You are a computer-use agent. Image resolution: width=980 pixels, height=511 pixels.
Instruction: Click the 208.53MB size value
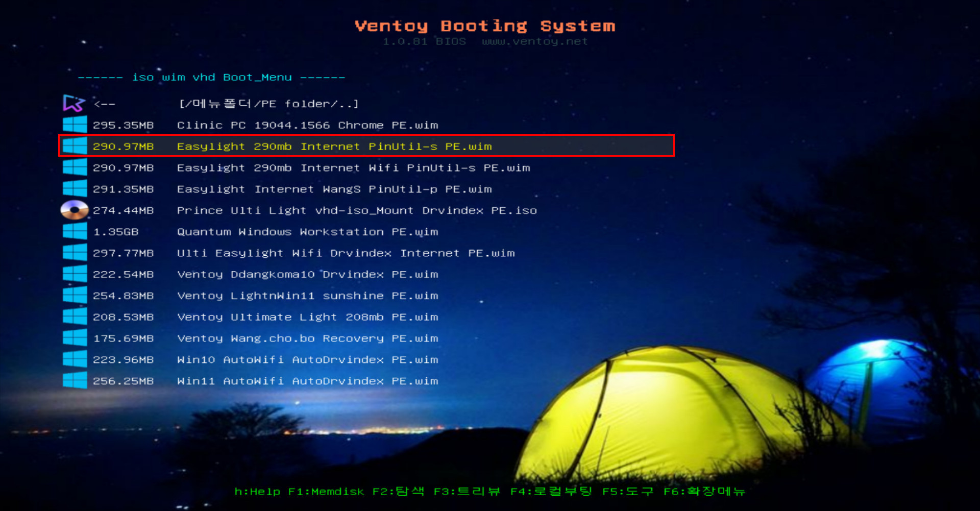coord(123,317)
